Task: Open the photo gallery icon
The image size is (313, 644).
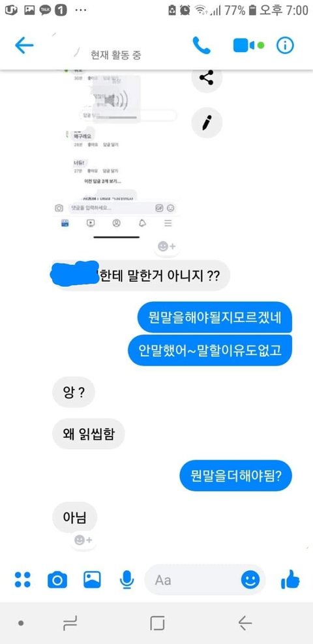Action: 93,579
